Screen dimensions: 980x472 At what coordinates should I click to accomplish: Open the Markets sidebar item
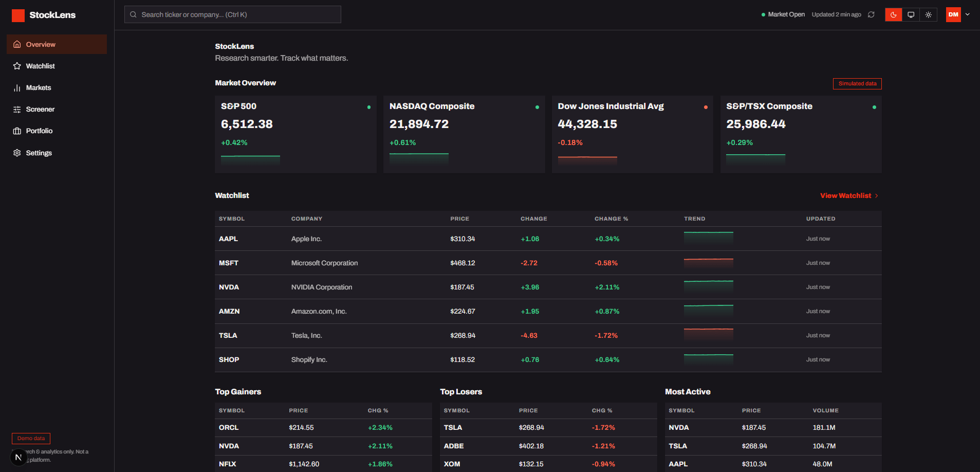57,88
